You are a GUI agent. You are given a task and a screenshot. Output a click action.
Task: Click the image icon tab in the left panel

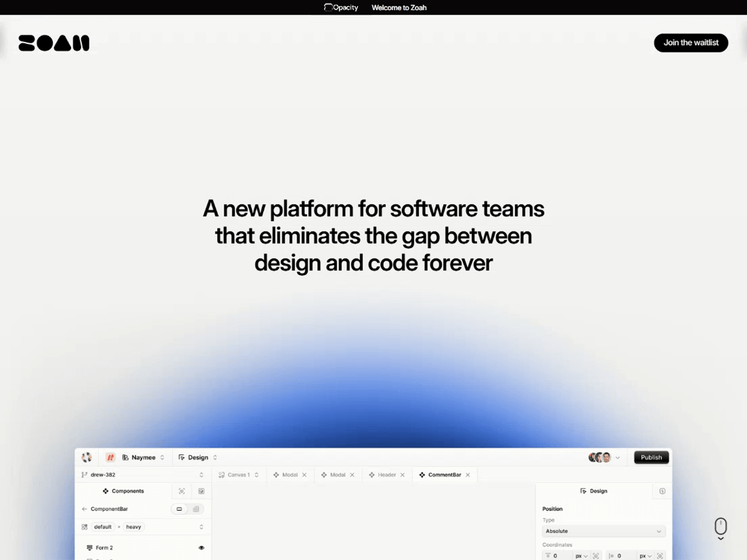coord(201,491)
